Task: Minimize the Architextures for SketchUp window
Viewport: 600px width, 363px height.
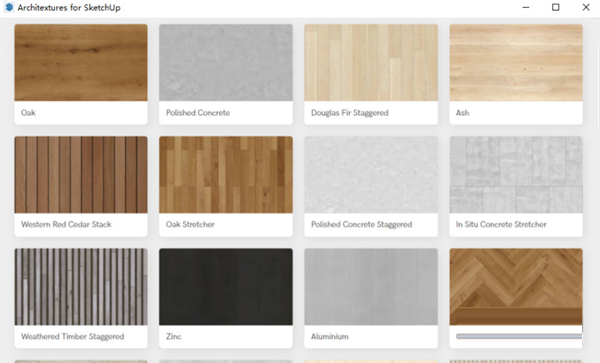Action: (x=526, y=7)
